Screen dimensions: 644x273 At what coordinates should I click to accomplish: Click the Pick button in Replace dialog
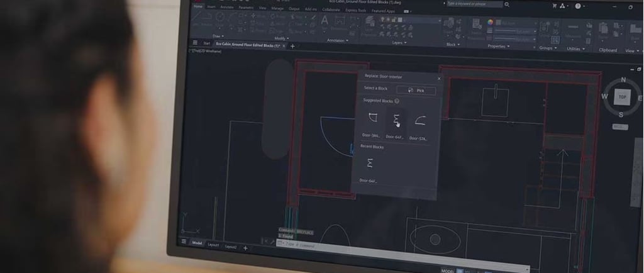[416, 91]
